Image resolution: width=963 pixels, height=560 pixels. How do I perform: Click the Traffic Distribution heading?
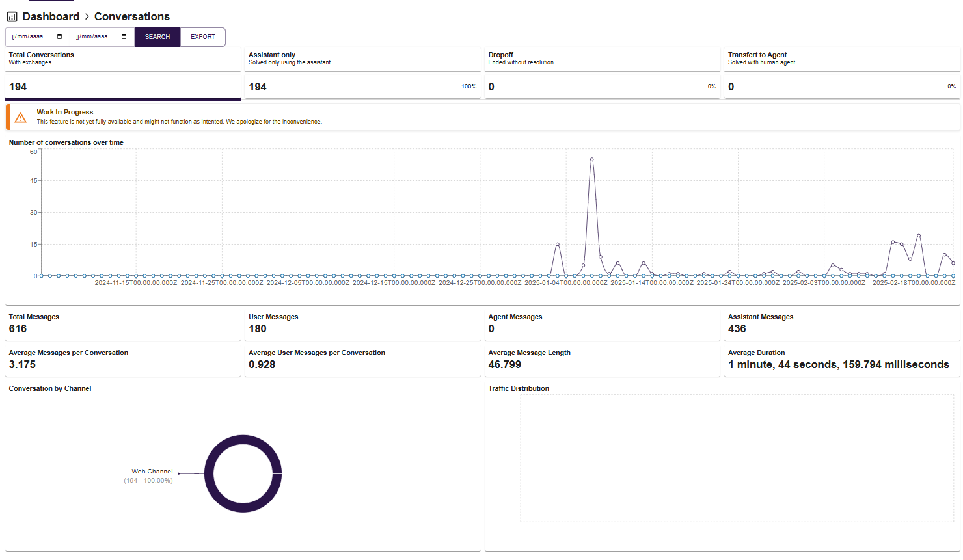[x=519, y=388]
